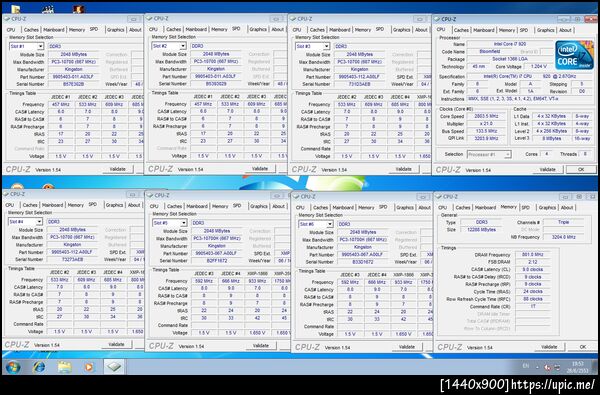The width and height of the screenshot is (600, 395).
Task: Expand the Slot #2 memory slot dropdown
Action: click(x=183, y=46)
